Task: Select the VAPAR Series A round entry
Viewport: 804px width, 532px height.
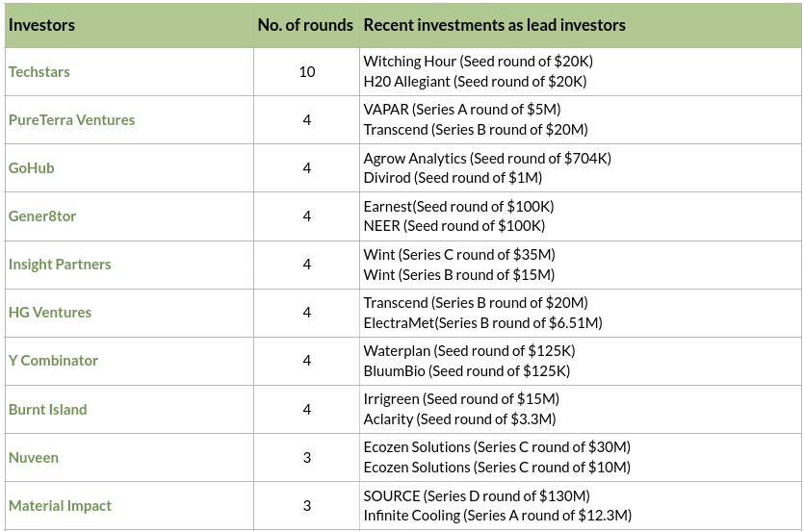Action: click(461, 110)
